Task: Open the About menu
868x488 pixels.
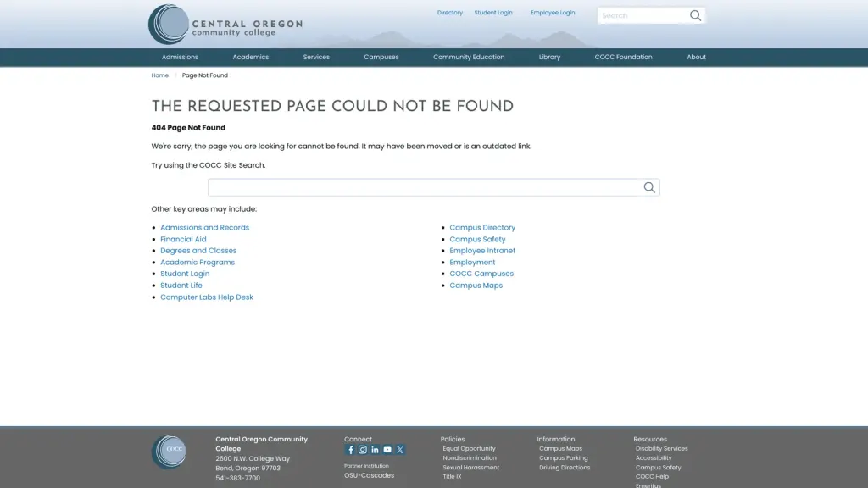Action: click(x=697, y=57)
